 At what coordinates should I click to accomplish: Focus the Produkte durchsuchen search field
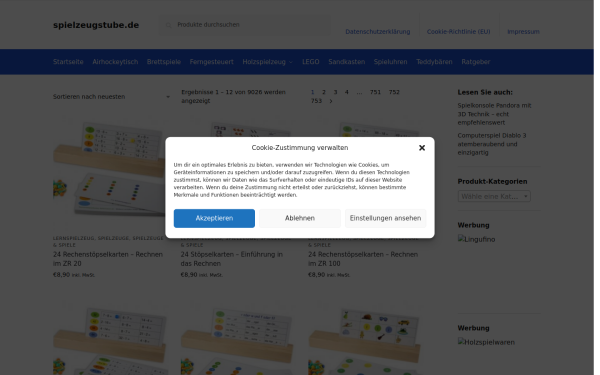(245, 25)
